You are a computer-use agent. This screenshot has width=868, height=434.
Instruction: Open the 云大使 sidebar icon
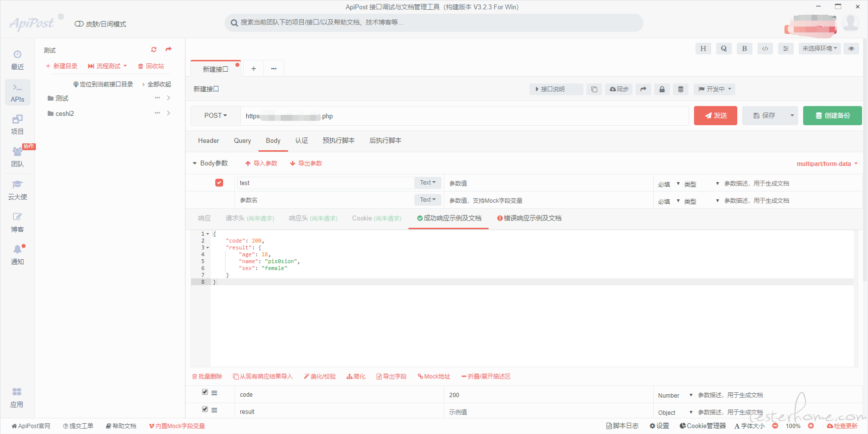coord(17,190)
